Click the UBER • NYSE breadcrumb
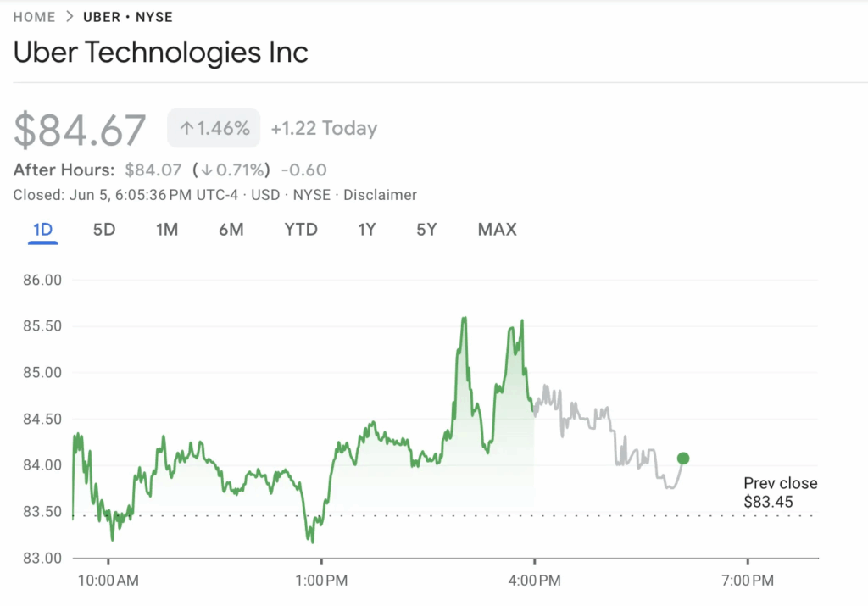The height and width of the screenshot is (606, 868). coord(127,17)
